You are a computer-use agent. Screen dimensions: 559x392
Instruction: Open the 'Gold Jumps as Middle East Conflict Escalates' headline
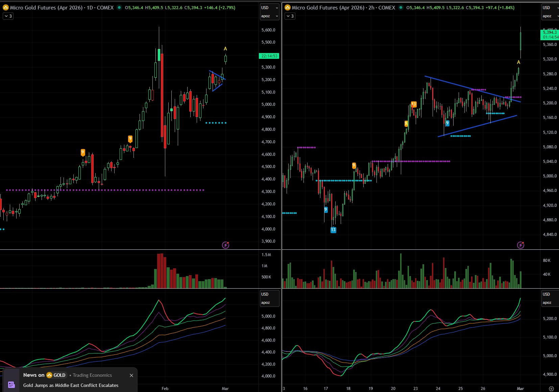pos(71,385)
